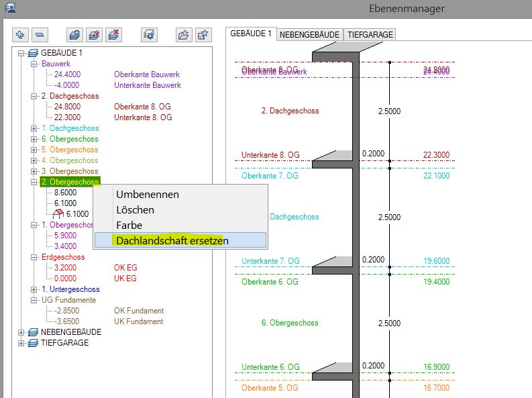Choose Dachlandschaft ersetzen from context menu
The image size is (532, 398).
172,240
